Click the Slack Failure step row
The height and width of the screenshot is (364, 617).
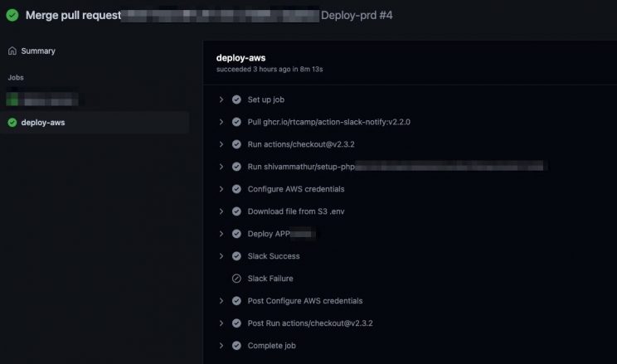(x=270, y=279)
